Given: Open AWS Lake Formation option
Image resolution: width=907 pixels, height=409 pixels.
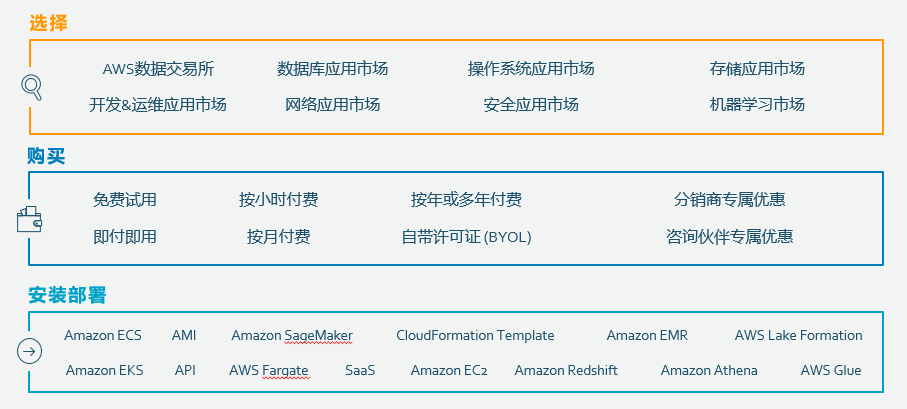Looking at the screenshot, I should click(x=798, y=335).
